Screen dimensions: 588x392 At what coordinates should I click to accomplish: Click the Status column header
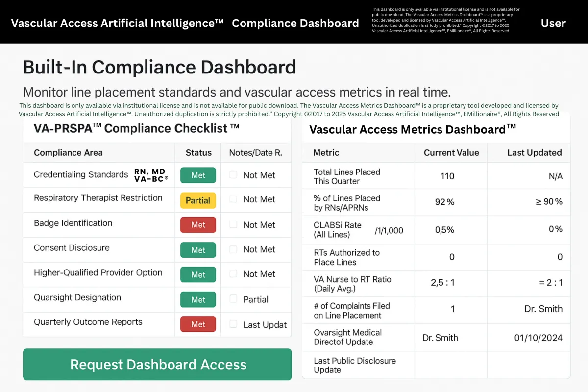[198, 153]
